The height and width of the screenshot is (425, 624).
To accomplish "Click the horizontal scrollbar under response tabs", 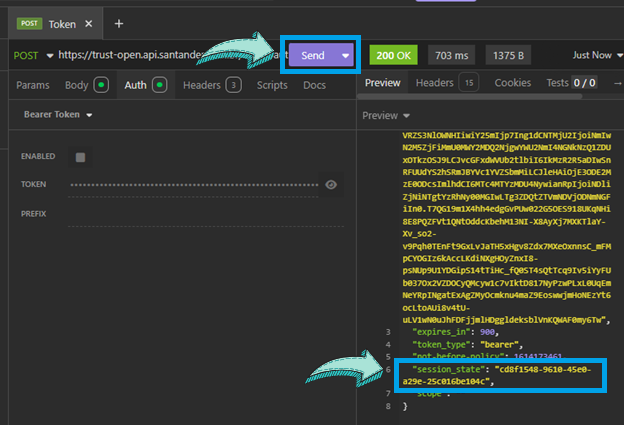I will (470, 97).
